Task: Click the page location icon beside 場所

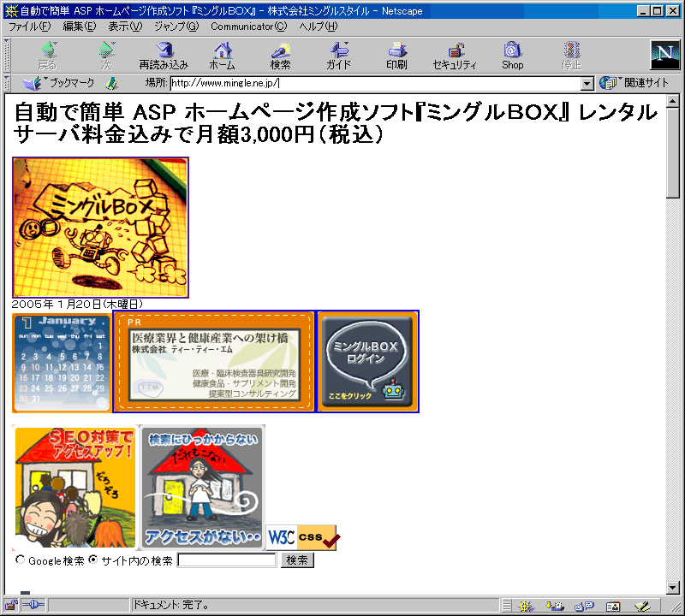Action: [x=112, y=83]
